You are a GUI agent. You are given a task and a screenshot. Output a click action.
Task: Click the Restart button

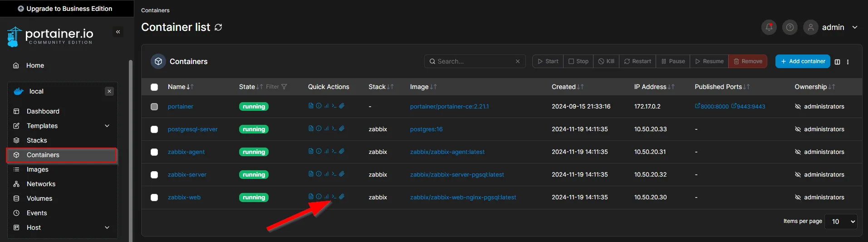point(637,61)
